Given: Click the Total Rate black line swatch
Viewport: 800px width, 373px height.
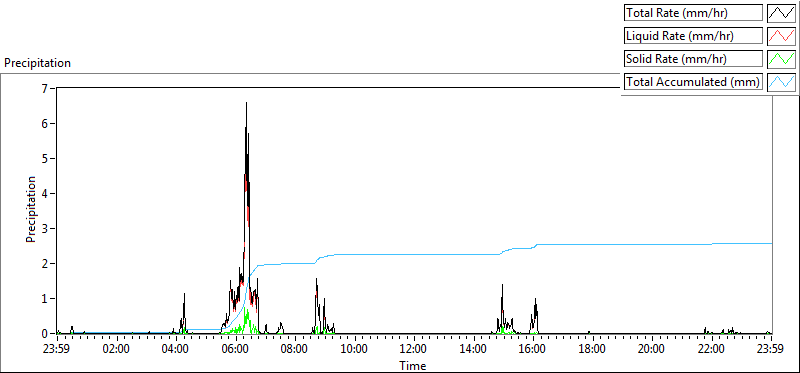Looking at the screenshot, I should pyautogui.click(x=781, y=13).
